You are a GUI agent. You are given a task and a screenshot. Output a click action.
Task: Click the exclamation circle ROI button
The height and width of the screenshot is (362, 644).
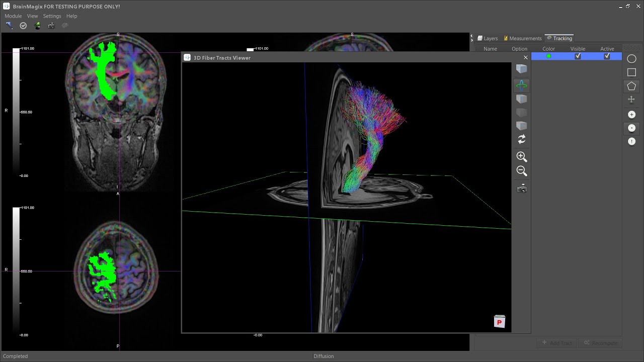pyautogui.click(x=632, y=141)
